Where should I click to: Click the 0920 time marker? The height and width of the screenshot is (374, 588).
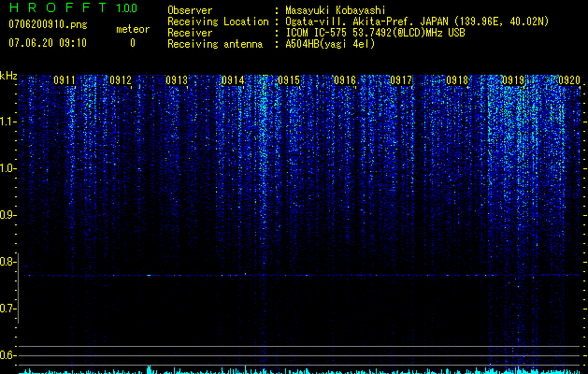569,80
